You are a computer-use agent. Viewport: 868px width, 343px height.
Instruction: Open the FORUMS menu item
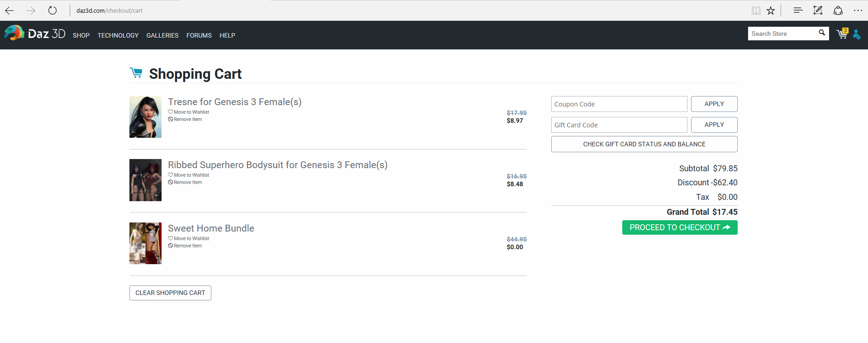point(199,35)
